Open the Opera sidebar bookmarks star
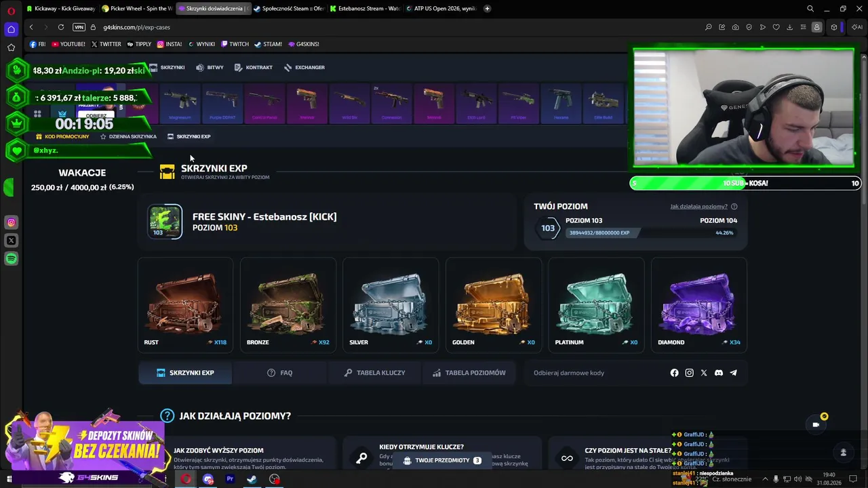Viewport: 868px width, 488px height. (x=11, y=47)
